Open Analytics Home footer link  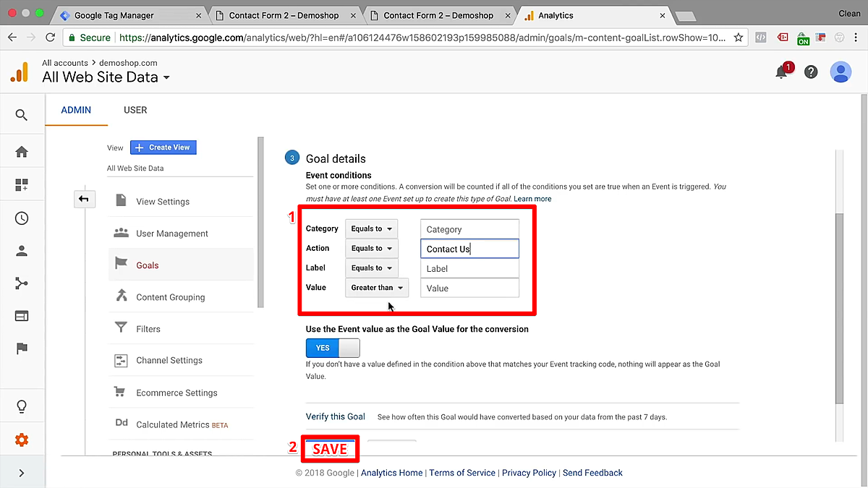pos(391,473)
